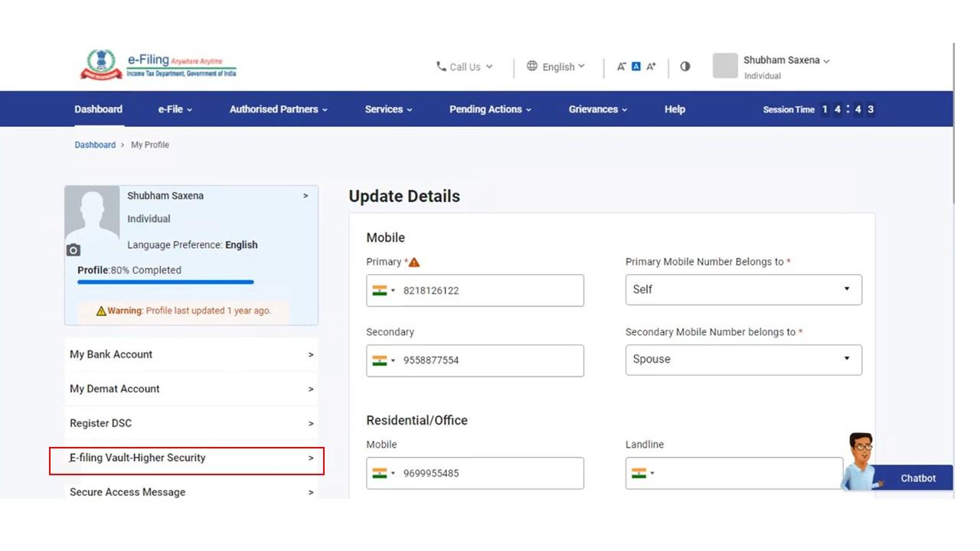Viewport: 980px width, 551px height.
Task: Open the Pending Actions menu
Action: 490,109
